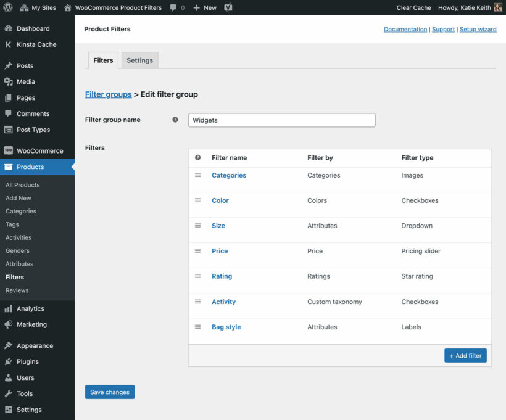Click the comments bubble in the admin bar

point(174,7)
